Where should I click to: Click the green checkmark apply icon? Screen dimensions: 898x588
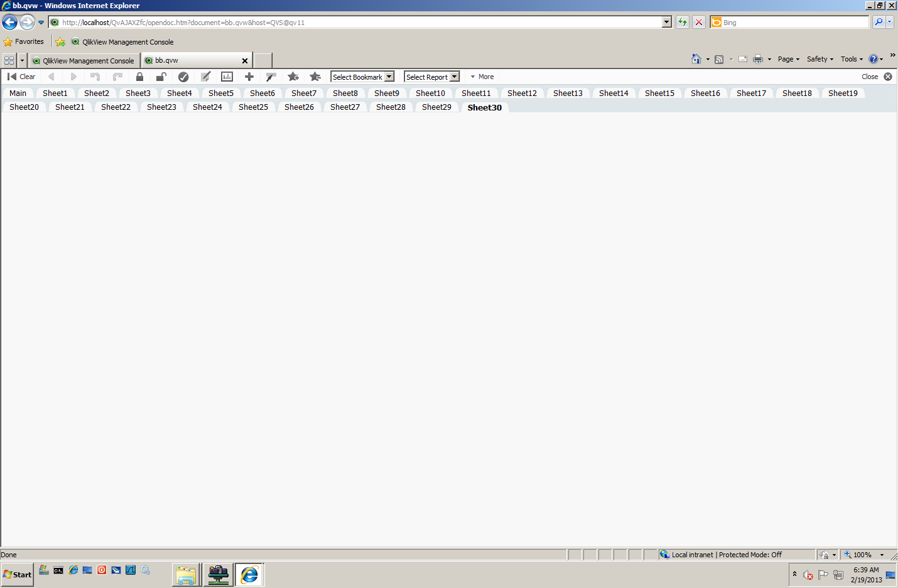183,76
